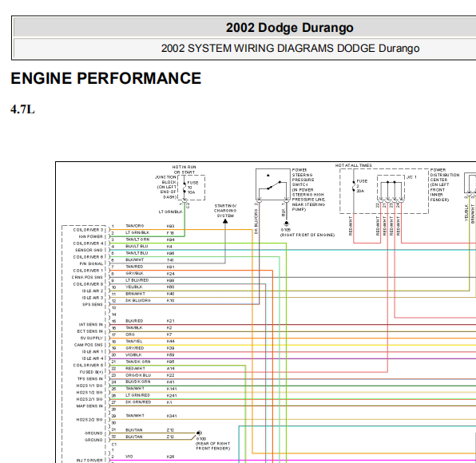Click the 'T41' circuit code
Screen dimensions: 476x463
coord(170,260)
